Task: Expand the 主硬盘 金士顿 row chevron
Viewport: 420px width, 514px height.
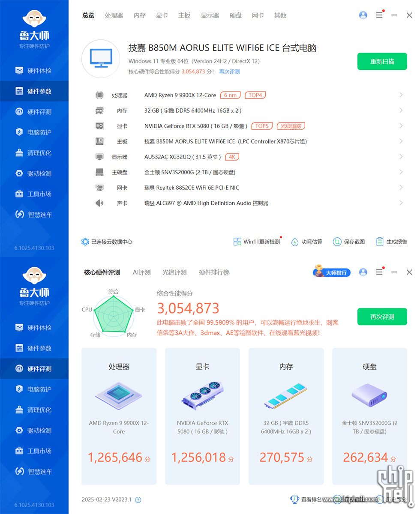Action: coord(401,172)
